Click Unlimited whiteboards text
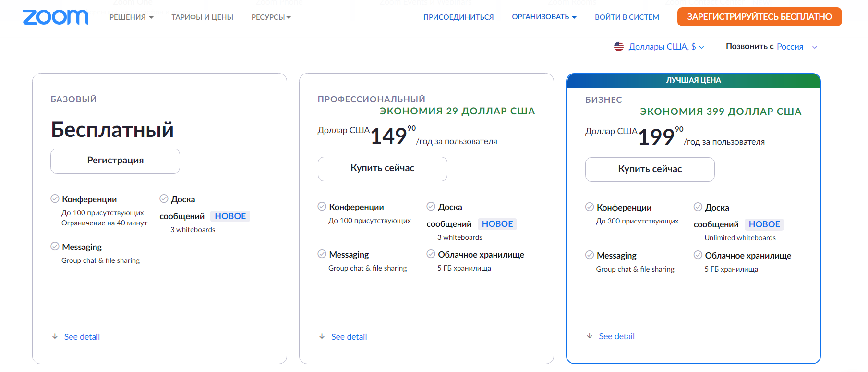 click(x=740, y=238)
